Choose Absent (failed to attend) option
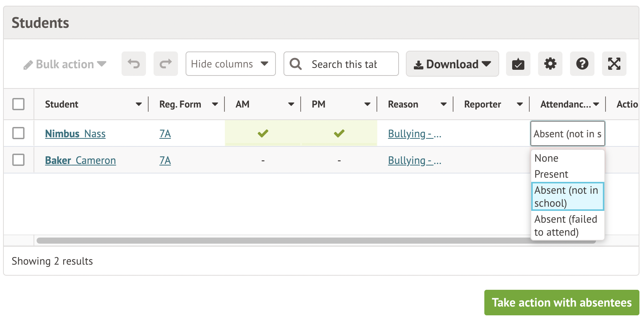Viewport: 644px width, 318px height. tap(566, 225)
